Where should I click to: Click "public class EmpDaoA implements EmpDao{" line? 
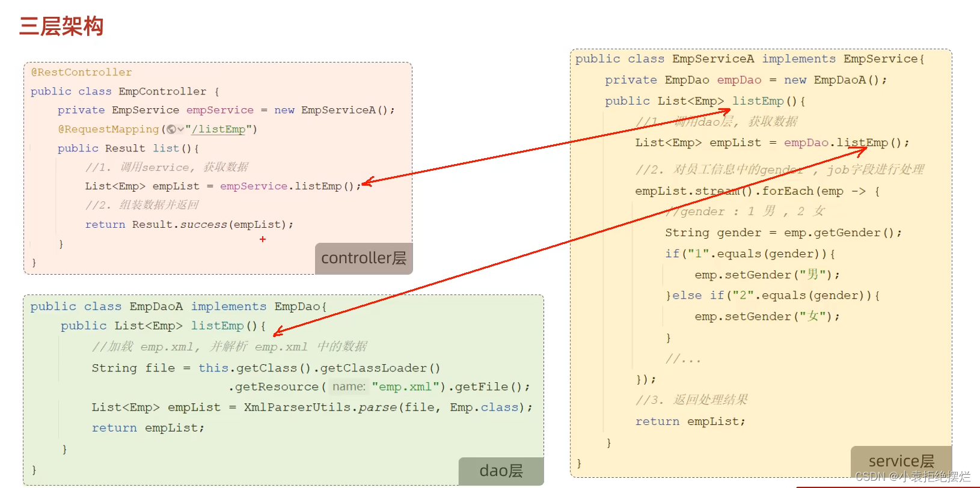coord(179,307)
